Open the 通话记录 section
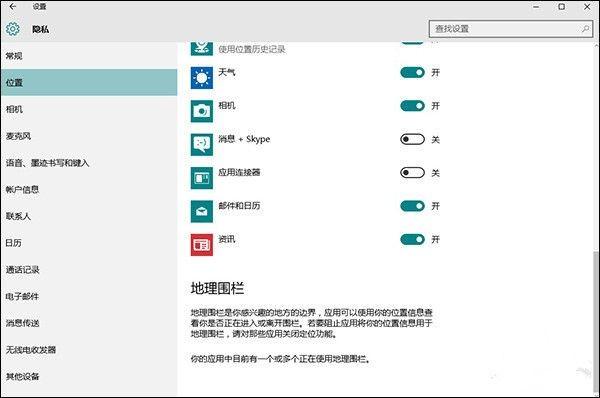 tap(89, 270)
